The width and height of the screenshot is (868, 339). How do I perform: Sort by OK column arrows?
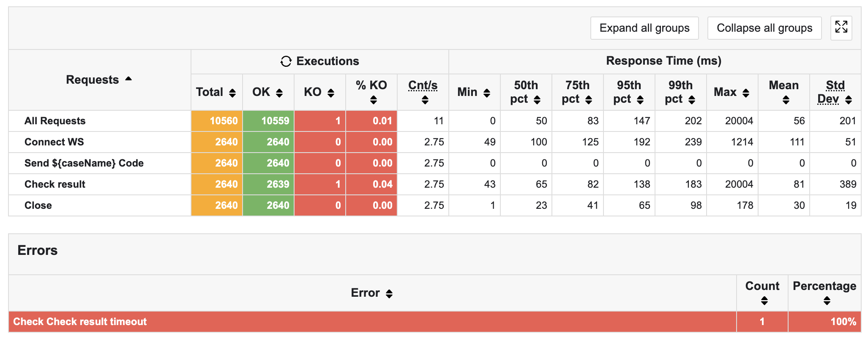coord(279,93)
